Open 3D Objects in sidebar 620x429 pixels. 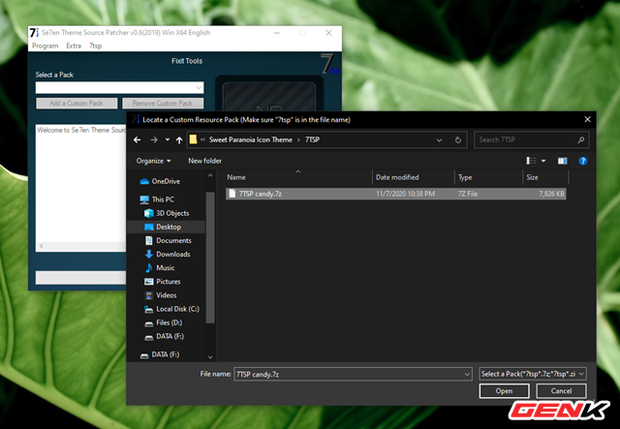(172, 213)
